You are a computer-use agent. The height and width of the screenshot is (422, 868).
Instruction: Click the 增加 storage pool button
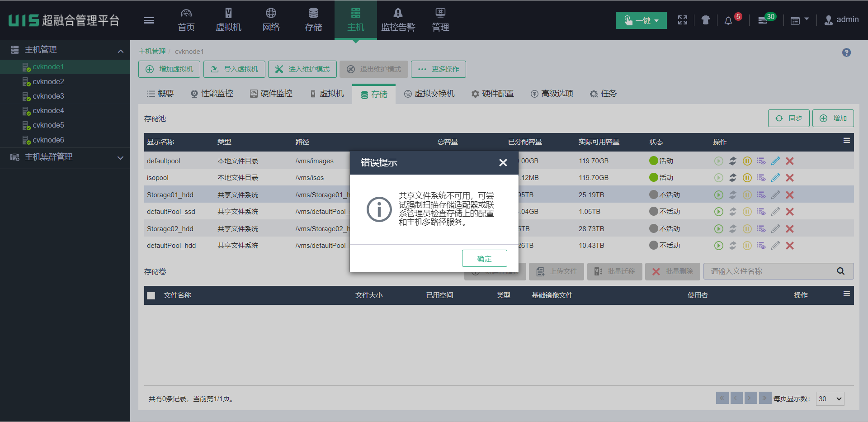coord(833,119)
